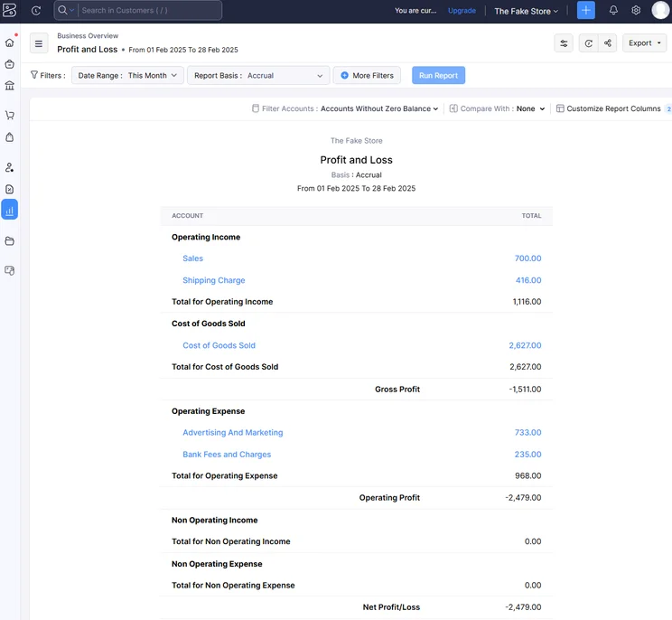Click the Filters funnel icon
The image size is (672, 620).
point(33,75)
